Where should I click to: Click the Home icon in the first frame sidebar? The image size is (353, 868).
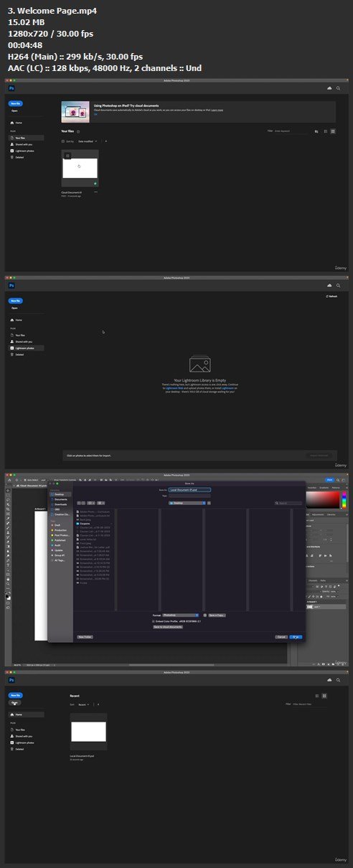pyautogui.click(x=12, y=123)
